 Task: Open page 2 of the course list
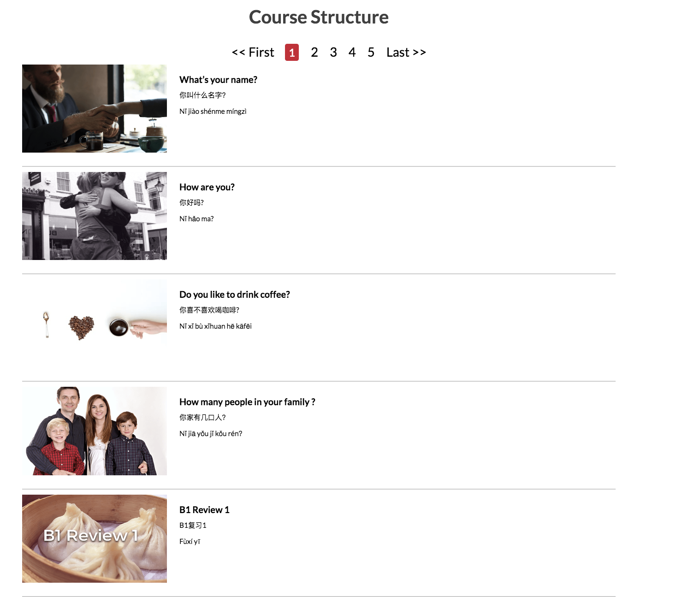tap(314, 52)
